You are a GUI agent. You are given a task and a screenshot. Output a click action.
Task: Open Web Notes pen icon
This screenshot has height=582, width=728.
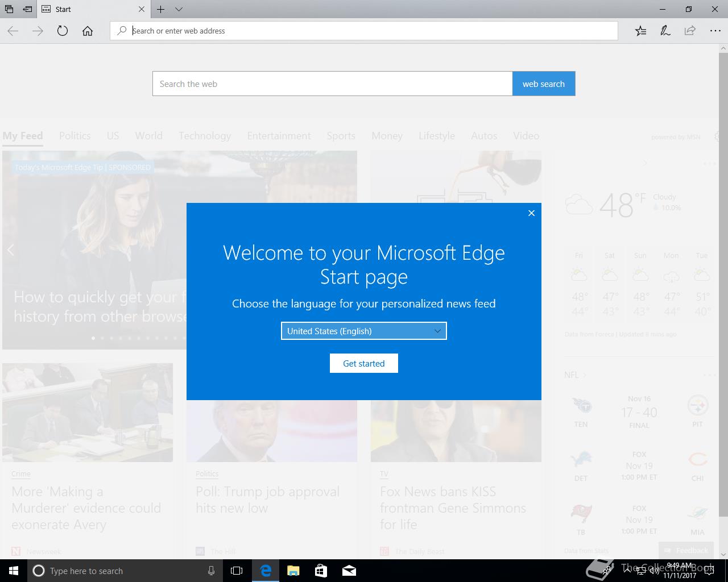coord(665,31)
